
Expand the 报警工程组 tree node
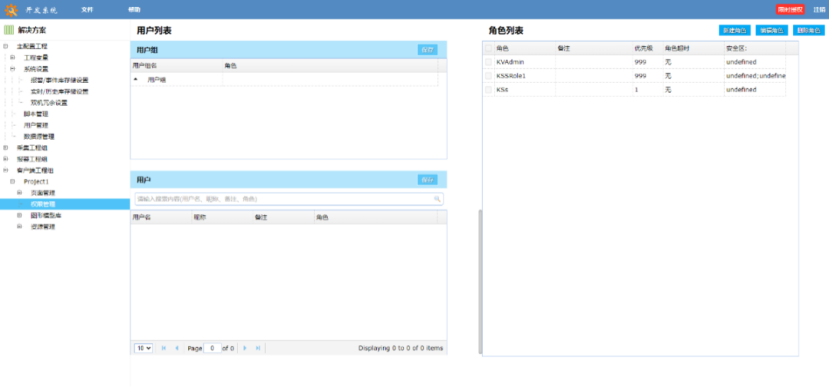point(6,159)
